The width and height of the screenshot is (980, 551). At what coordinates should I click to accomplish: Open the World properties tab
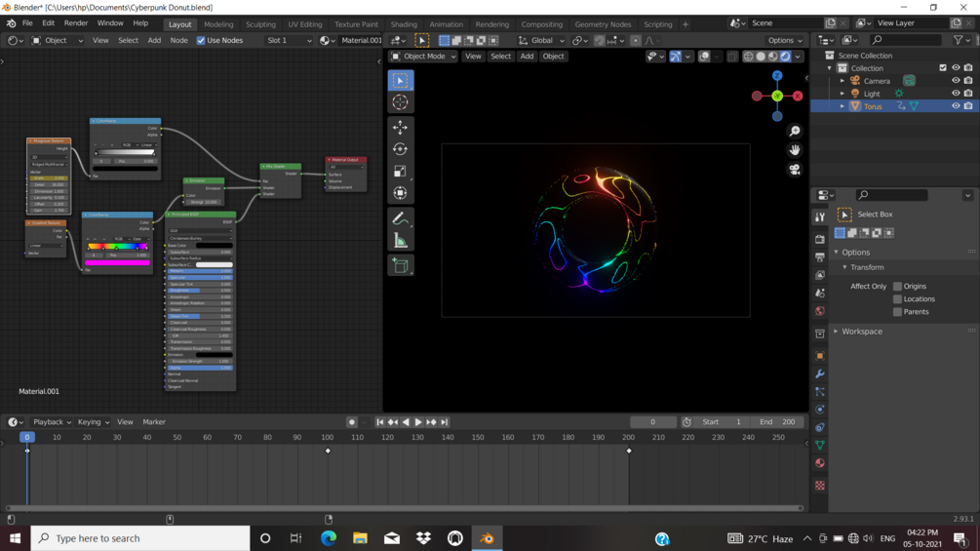(x=820, y=311)
